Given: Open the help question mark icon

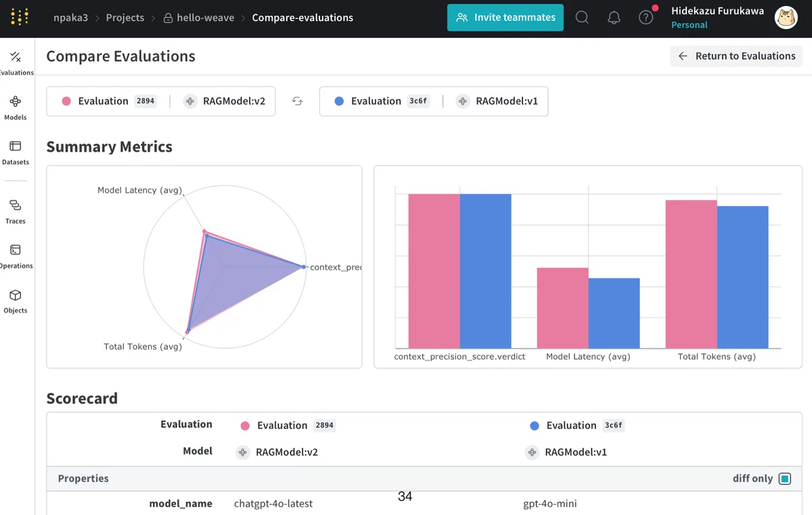Looking at the screenshot, I should pos(646,18).
